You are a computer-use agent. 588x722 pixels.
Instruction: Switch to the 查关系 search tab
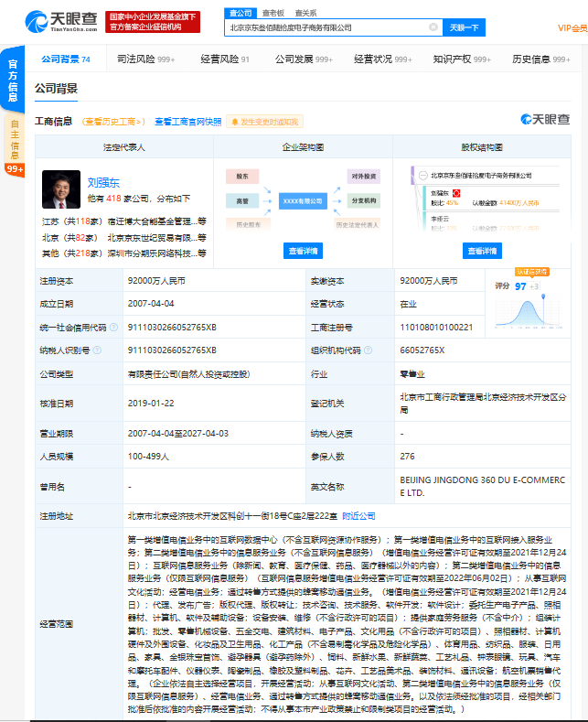tap(305, 13)
